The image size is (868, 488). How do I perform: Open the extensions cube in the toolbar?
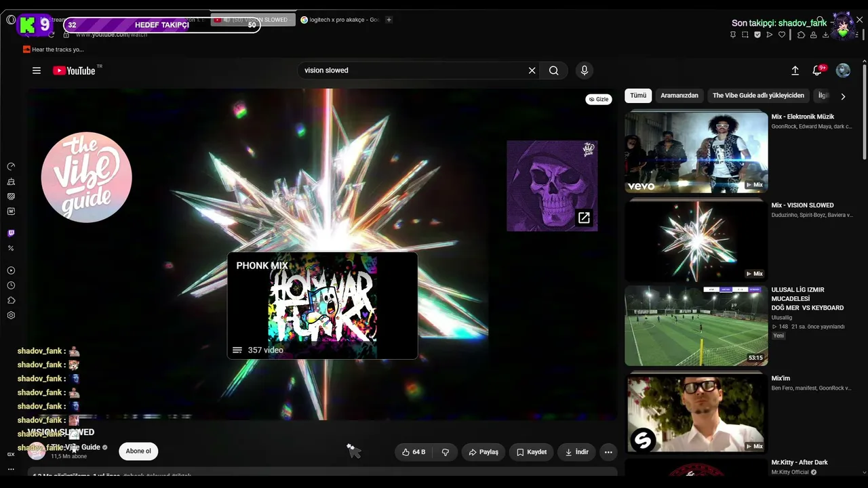point(801,35)
